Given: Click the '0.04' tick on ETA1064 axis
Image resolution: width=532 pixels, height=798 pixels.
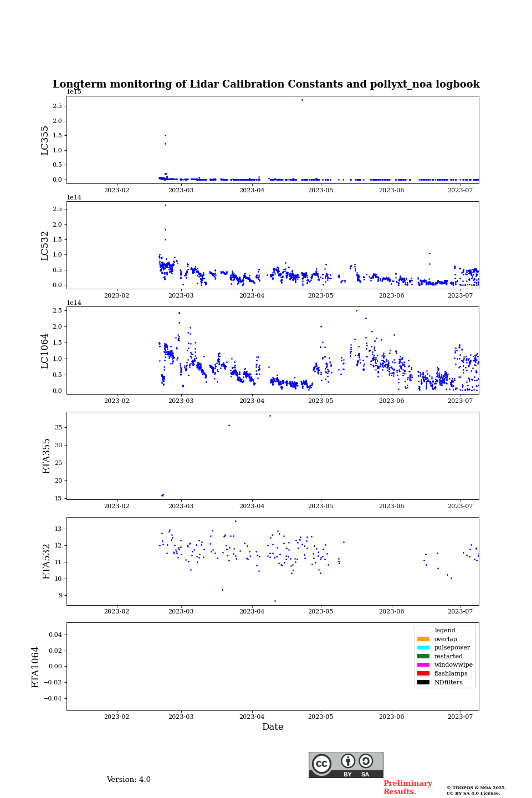Looking at the screenshot, I should point(55,635).
